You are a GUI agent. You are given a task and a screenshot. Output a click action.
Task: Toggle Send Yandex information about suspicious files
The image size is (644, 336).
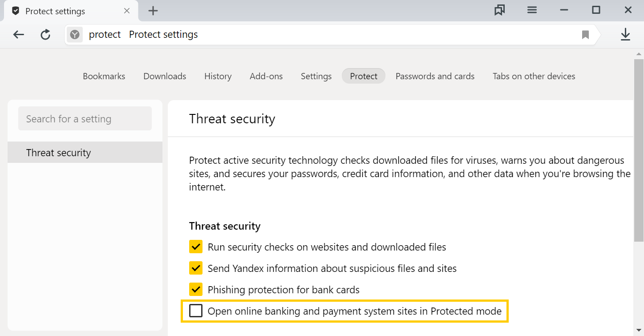pos(196,268)
